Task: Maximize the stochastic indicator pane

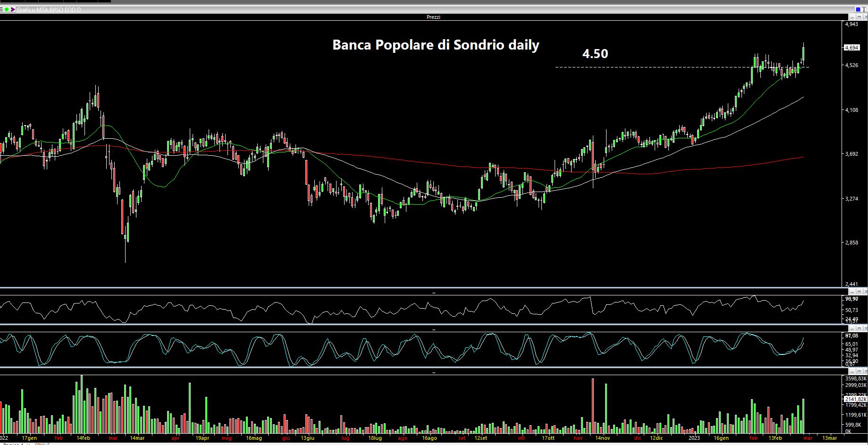Action: [x=859, y=329]
